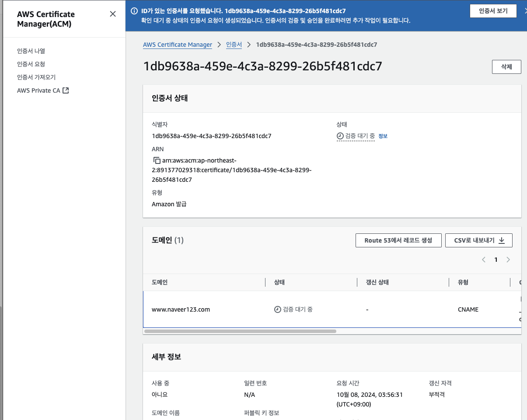Viewport: 527px width, 420px height.
Task: Click the request time 10월 08, 2024 value
Action: [x=370, y=399]
